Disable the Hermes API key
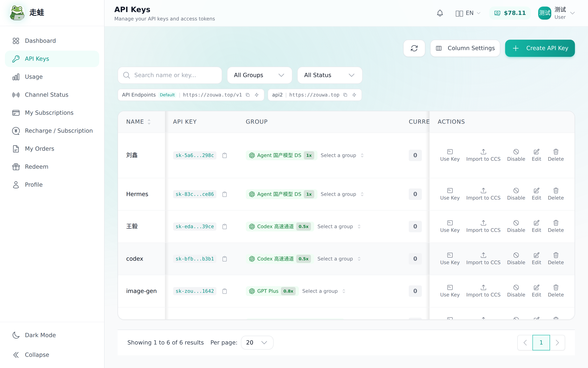 point(516,194)
